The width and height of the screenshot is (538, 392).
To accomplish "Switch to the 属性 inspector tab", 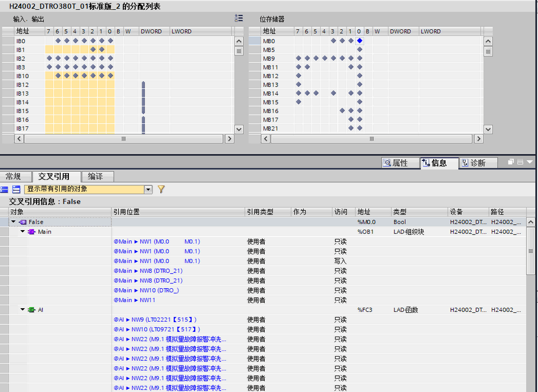I will pos(395,163).
